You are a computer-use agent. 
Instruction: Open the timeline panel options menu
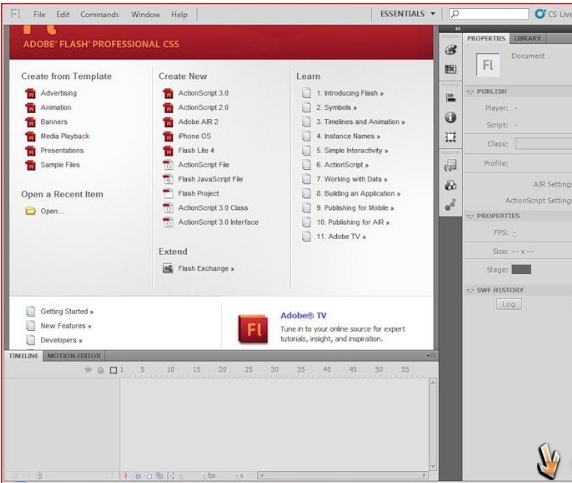[x=431, y=355]
